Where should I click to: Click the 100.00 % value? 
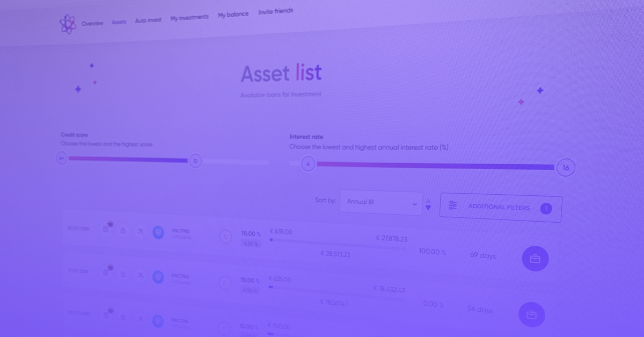coord(433,251)
